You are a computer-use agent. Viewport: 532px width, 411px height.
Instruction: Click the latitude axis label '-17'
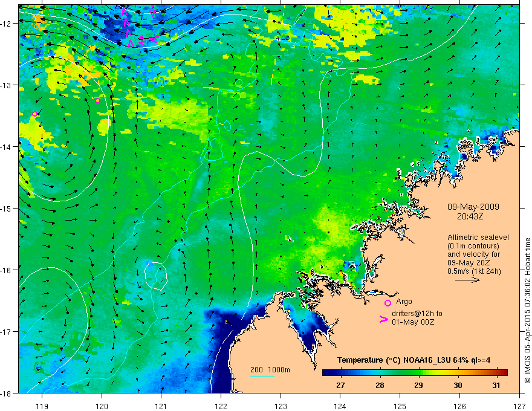(x=6, y=331)
